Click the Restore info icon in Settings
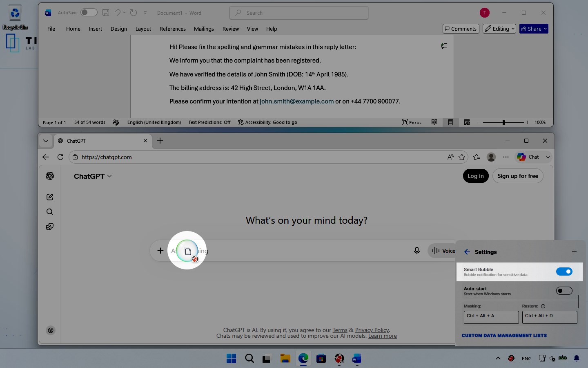The image size is (588, 368). 543,306
